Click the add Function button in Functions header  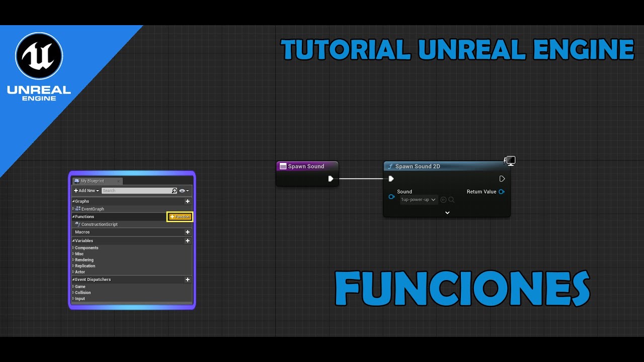click(180, 217)
